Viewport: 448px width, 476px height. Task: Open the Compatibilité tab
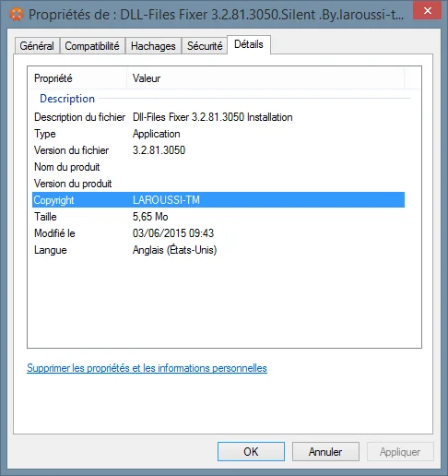point(92,46)
